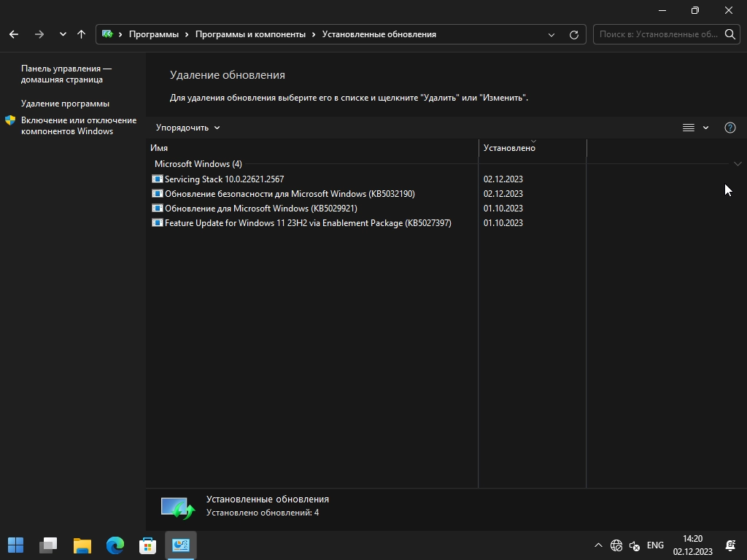The image size is (747, 560).
Task: Open the Help question mark icon
Action: [729, 128]
